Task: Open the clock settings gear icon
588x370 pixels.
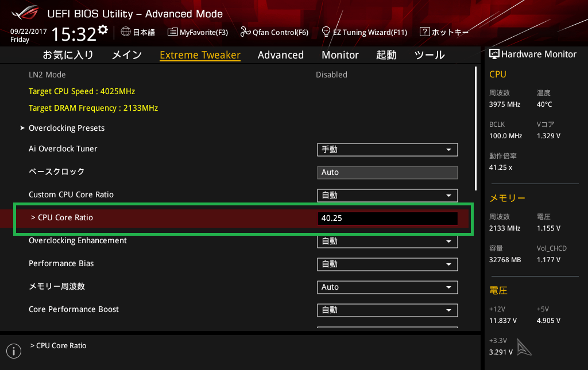Action: pyautogui.click(x=103, y=30)
